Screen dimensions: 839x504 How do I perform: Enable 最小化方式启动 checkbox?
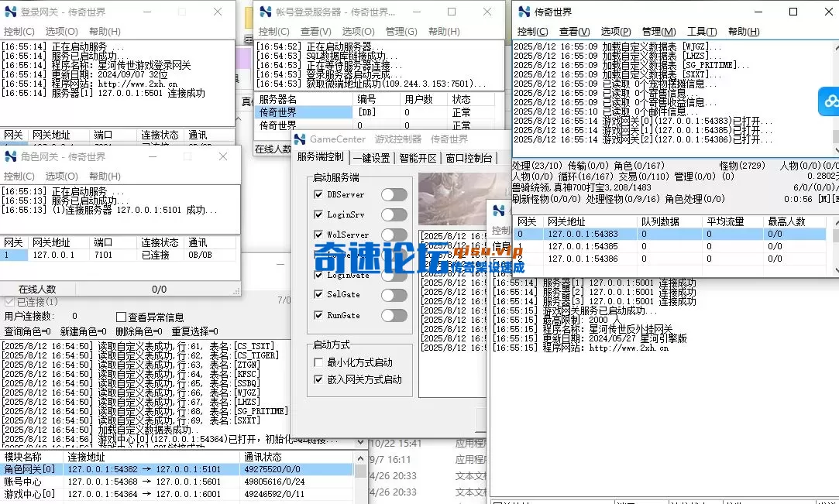(x=318, y=362)
